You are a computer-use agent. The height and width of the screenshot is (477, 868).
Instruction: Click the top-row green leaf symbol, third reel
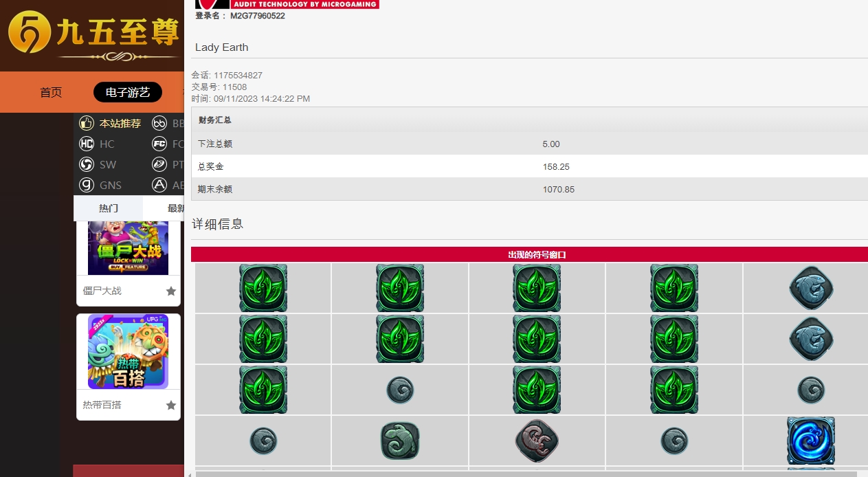(537, 288)
